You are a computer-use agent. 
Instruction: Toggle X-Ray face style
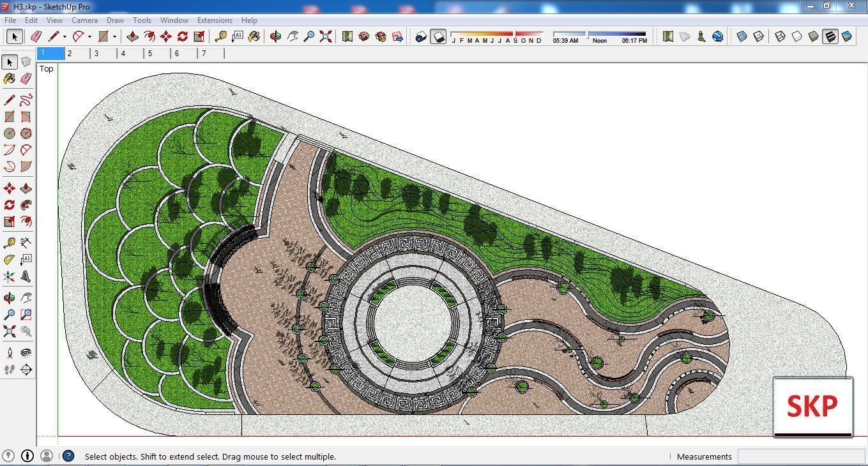pos(742,36)
